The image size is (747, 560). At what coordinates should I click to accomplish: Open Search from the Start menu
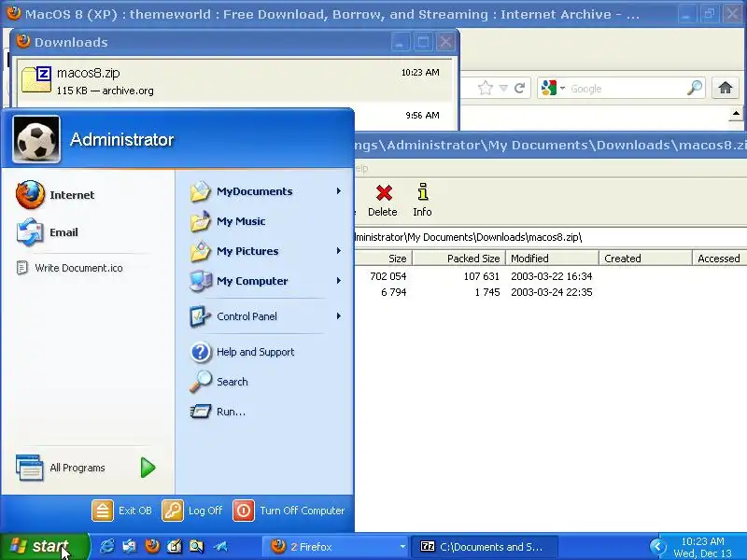[x=218, y=382]
